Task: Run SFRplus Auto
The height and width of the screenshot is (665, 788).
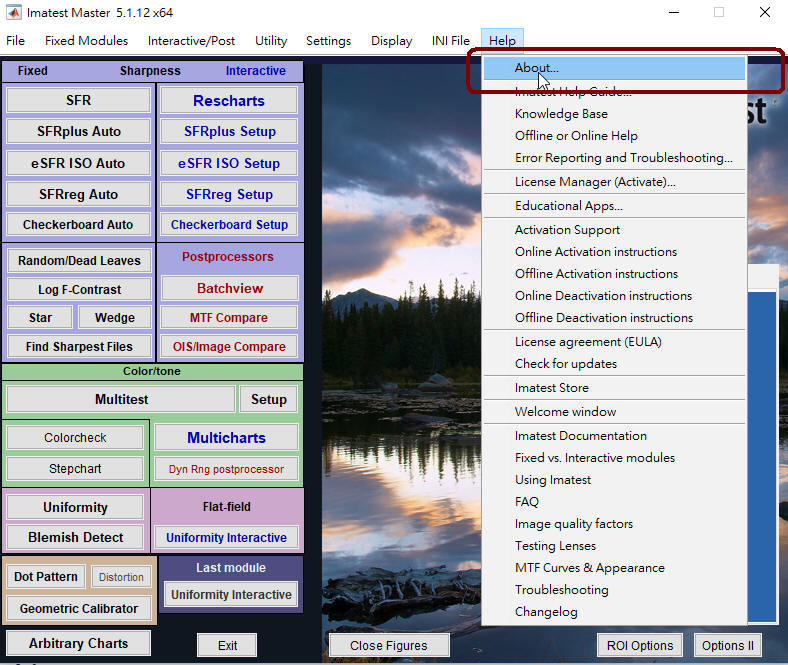Action: click(78, 131)
